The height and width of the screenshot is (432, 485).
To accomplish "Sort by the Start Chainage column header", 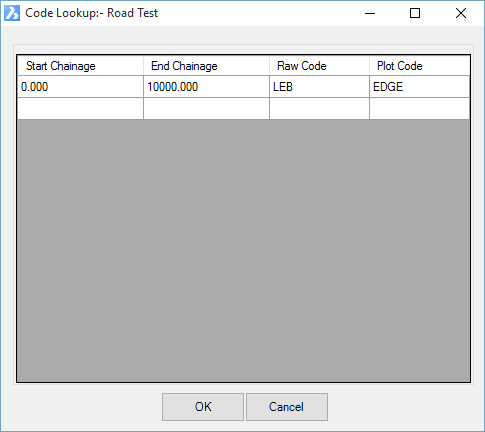I will 80,66.
